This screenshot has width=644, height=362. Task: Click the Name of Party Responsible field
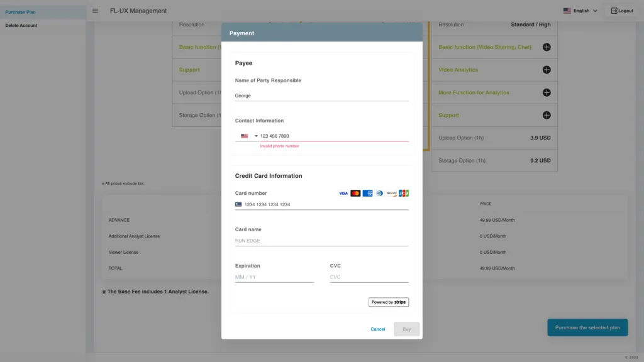click(x=321, y=96)
